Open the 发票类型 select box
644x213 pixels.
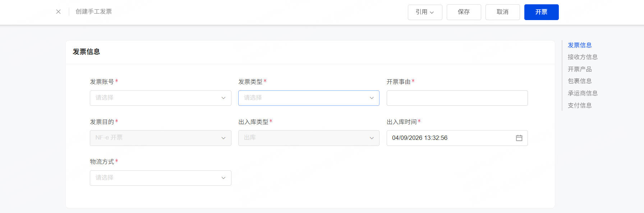click(309, 98)
